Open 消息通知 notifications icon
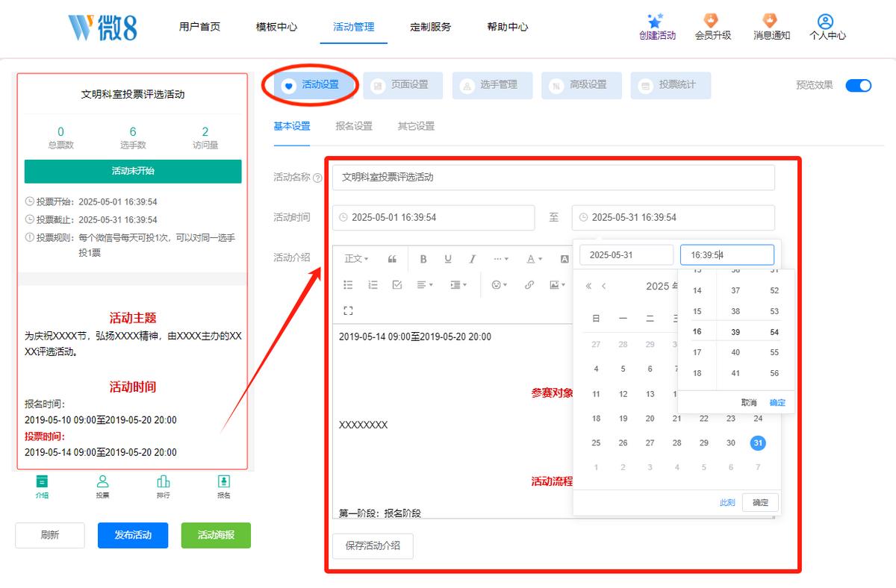This screenshot has height=588, width=896. point(771,20)
